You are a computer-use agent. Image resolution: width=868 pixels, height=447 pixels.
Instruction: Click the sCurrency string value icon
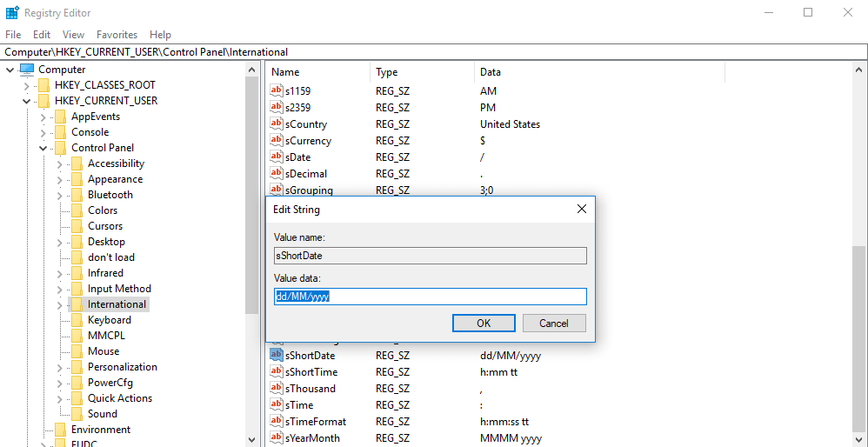coord(277,141)
